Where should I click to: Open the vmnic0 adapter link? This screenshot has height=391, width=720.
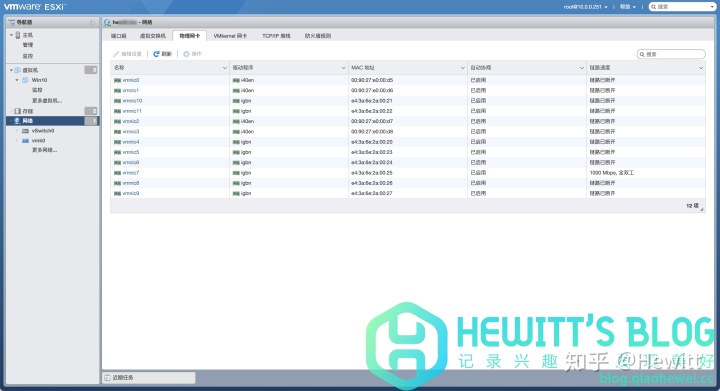pos(131,80)
